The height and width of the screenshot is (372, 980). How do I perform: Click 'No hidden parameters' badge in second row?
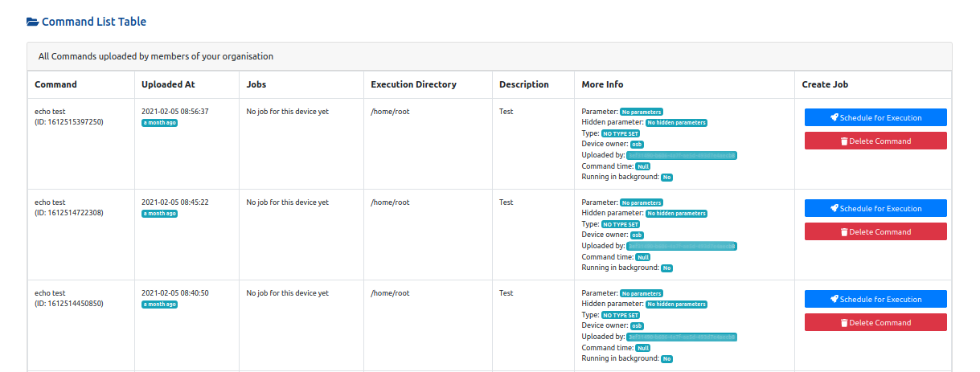click(x=677, y=214)
